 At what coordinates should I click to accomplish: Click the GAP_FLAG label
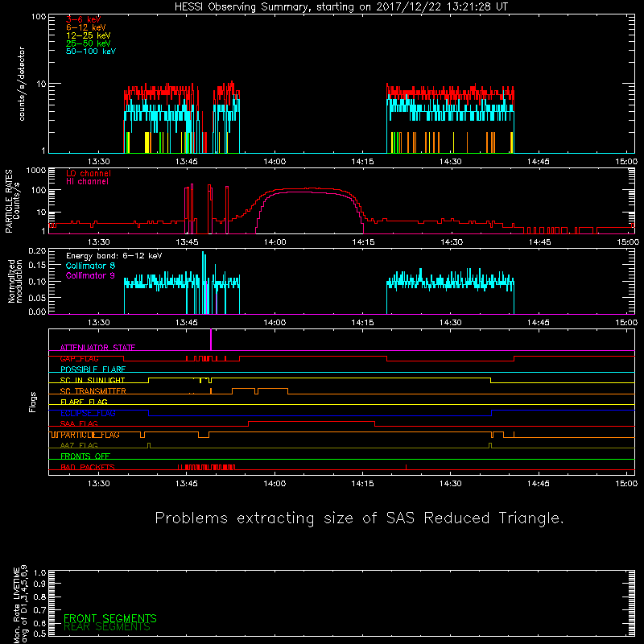(x=79, y=358)
